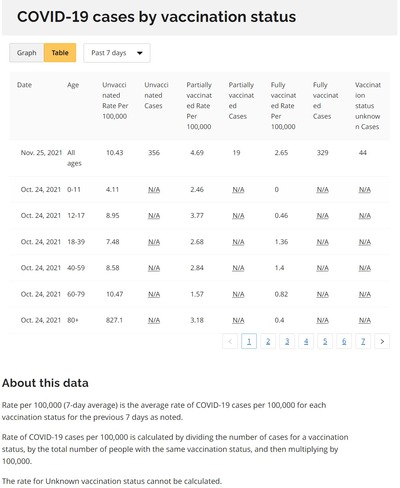Select the Table view tab
This screenshot has height=488, width=400.
pos(60,53)
